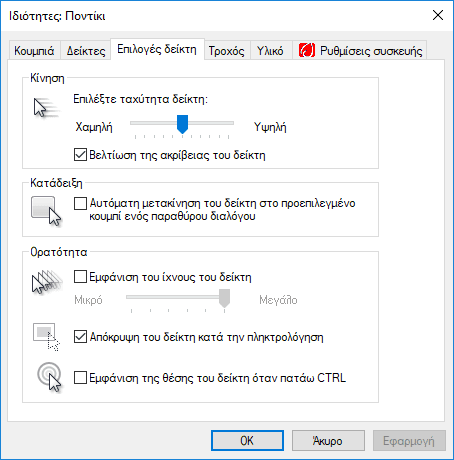Viewport: 454px width, 460px height.
Task: Click the OK button
Action: [x=247, y=441]
